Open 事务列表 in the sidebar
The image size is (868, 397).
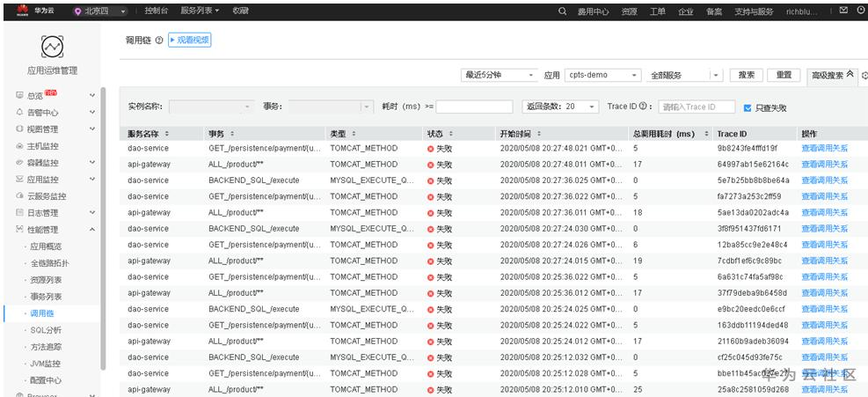coord(46,297)
